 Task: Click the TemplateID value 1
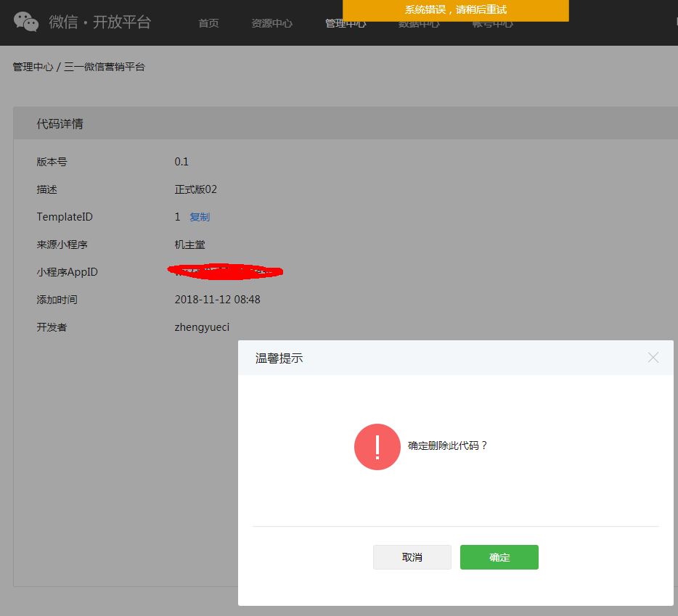point(177,217)
